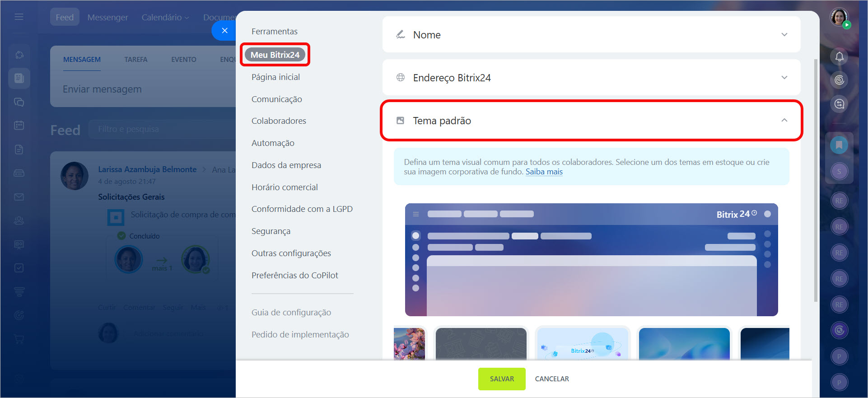Switch to the Feed tab in top menu
868x398 pixels.
(65, 17)
